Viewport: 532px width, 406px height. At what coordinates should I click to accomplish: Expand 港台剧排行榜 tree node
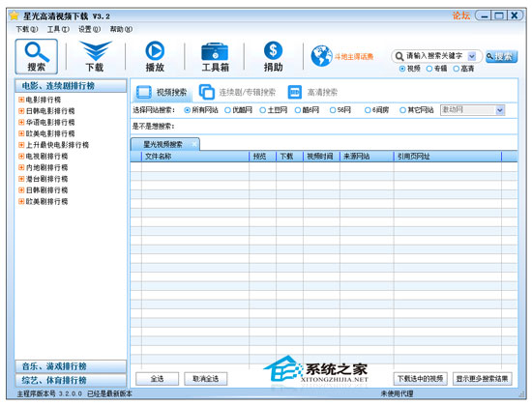tap(21, 179)
